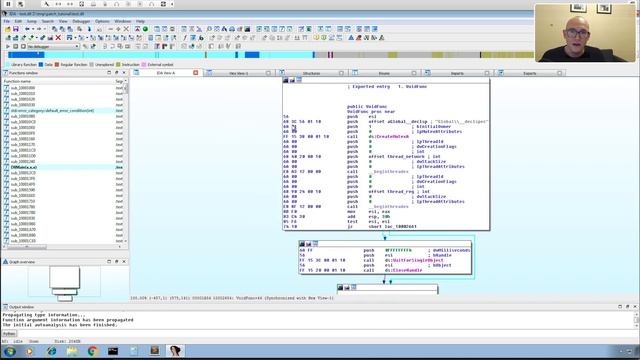Open the Help menu
The height and width of the screenshot is (360, 640).
coord(140,21)
